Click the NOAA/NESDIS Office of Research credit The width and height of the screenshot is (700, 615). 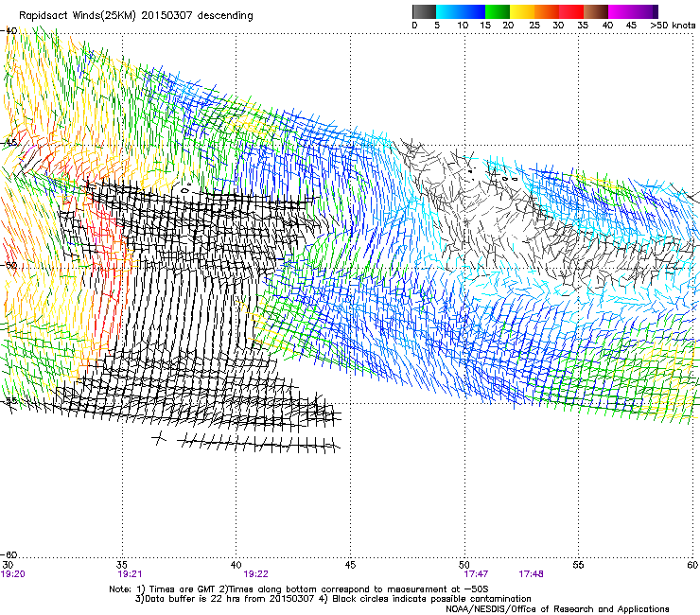click(x=557, y=609)
